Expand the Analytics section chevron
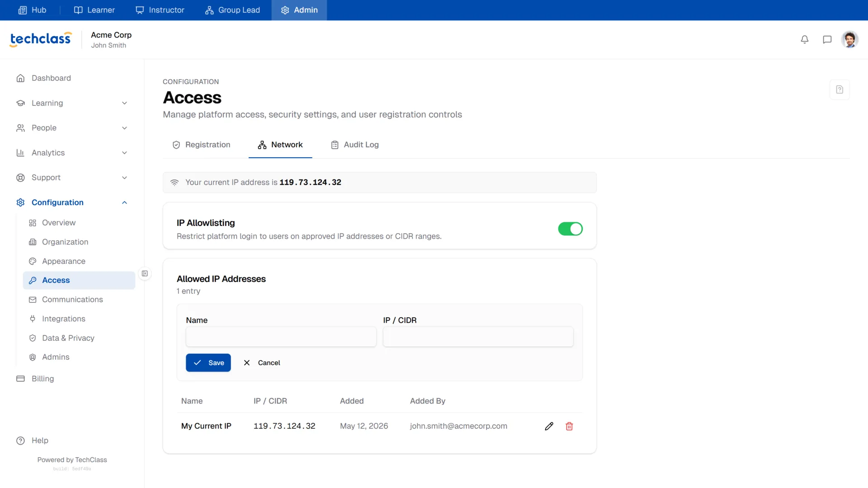The height and width of the screenshot is (488, 868). coord(124,153)
